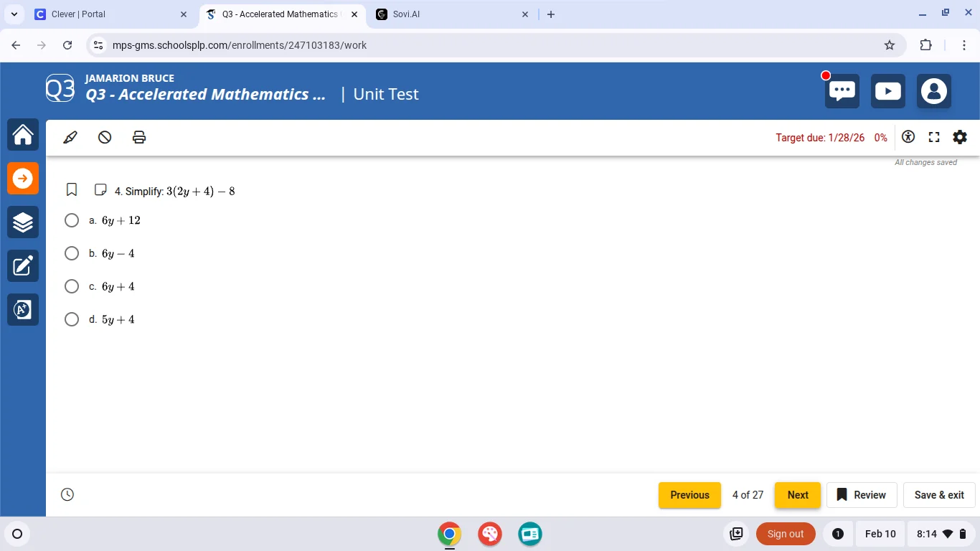Choose answer c. 6y + 4
Image resolution: width=980 pixels, height=551 pixels.
click(72, 286)
